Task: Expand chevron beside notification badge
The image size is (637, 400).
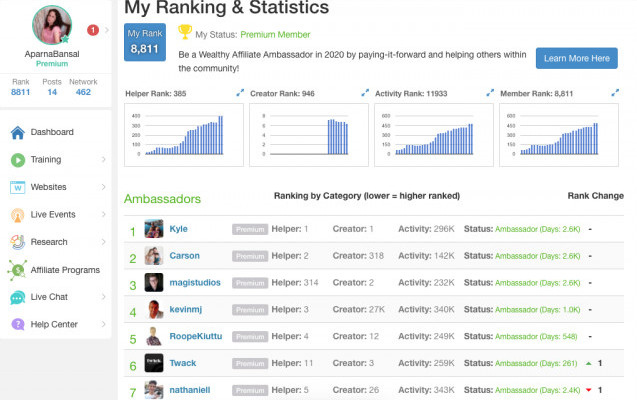Action: tap(107, 30)
